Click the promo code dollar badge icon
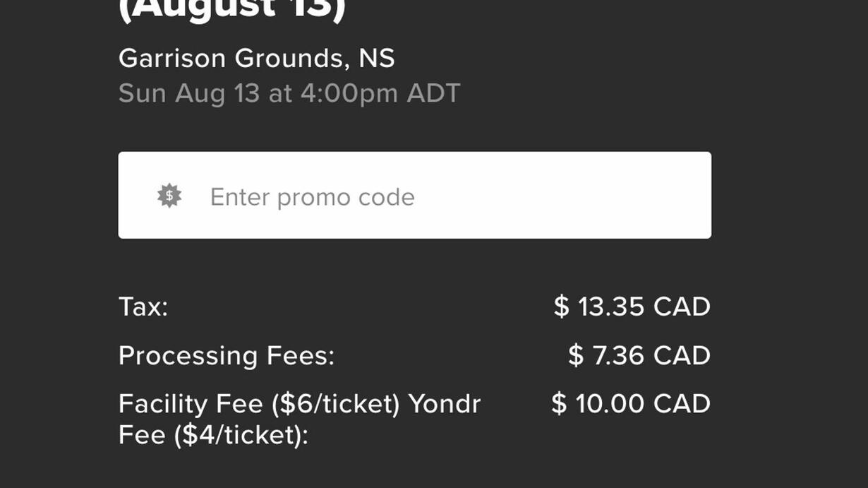 (x=169, y=196)
